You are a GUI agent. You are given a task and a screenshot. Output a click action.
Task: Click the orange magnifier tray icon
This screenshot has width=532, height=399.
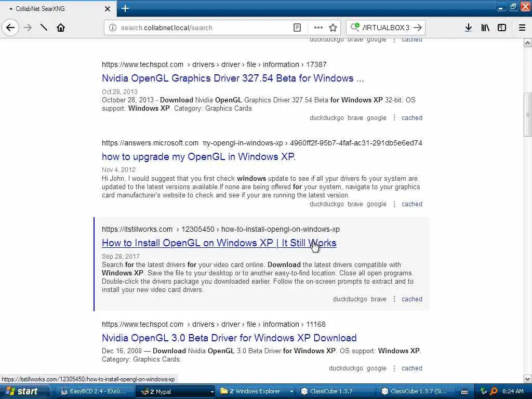pos(494,391)
